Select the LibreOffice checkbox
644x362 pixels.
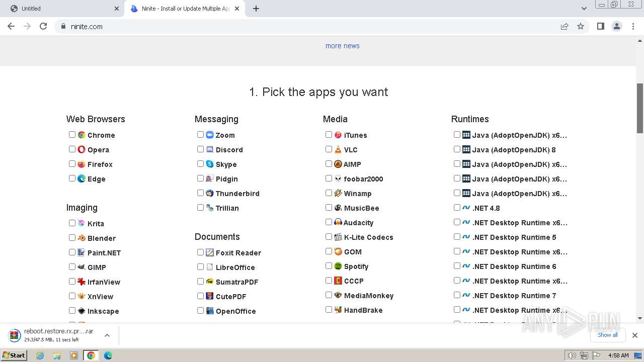pyautogui.click(x=201, y=267)
